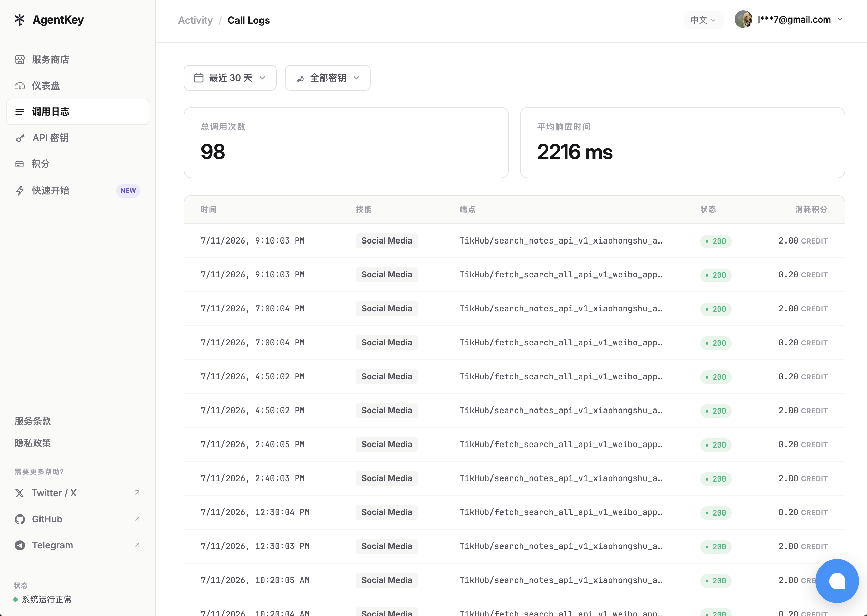Viewport: 867px width, 616px height.
Task: Click the AgentKey asterisk logo icon
Action: point(19,20)
